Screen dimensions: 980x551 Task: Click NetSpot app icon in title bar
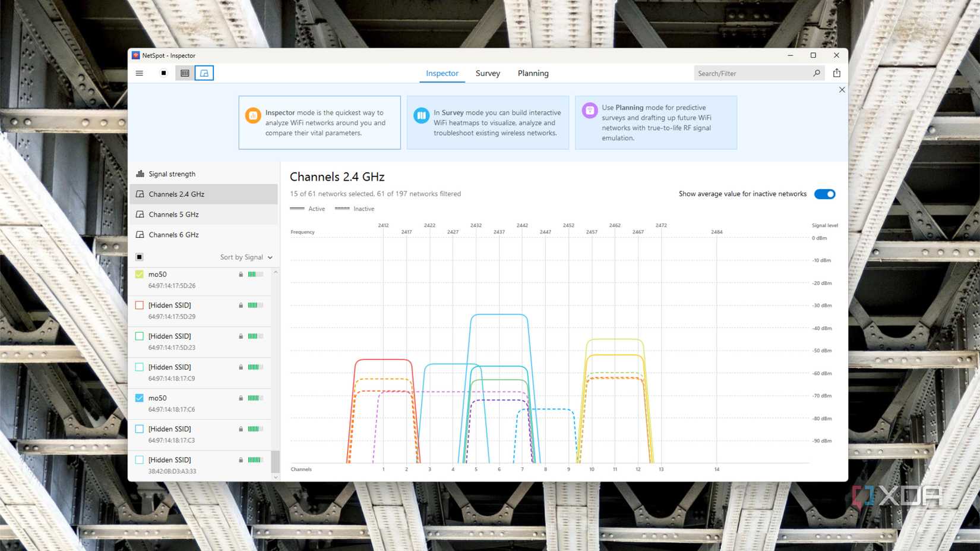(135, 55)
